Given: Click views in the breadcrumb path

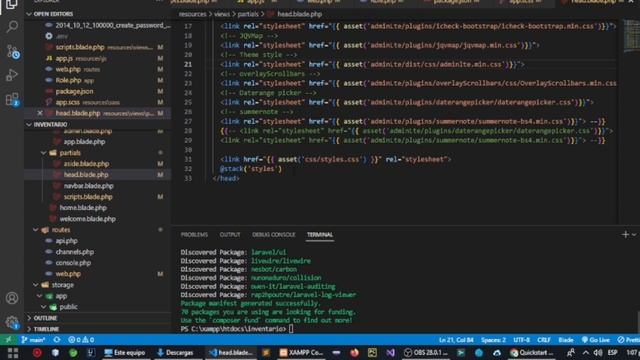Looking at the screenshot, I should [222, 14].
